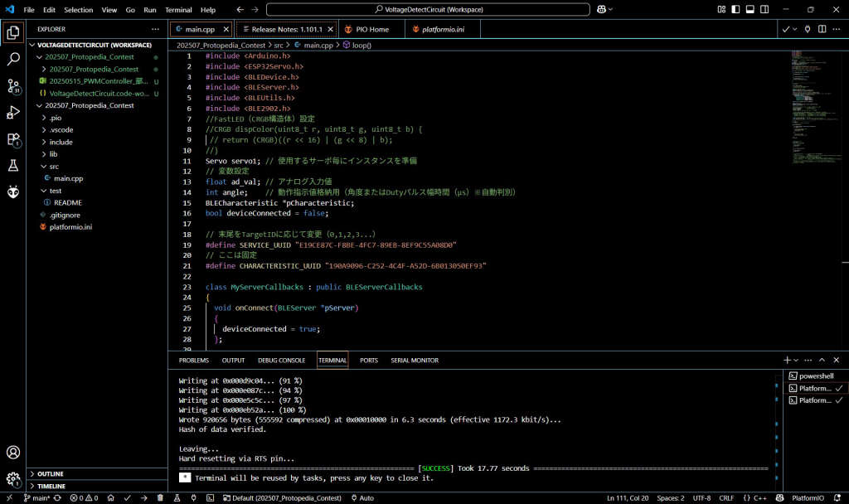849x504 pixels.
Task: Open editor More Actions ellipsis
Action: [x=837, y=29]
